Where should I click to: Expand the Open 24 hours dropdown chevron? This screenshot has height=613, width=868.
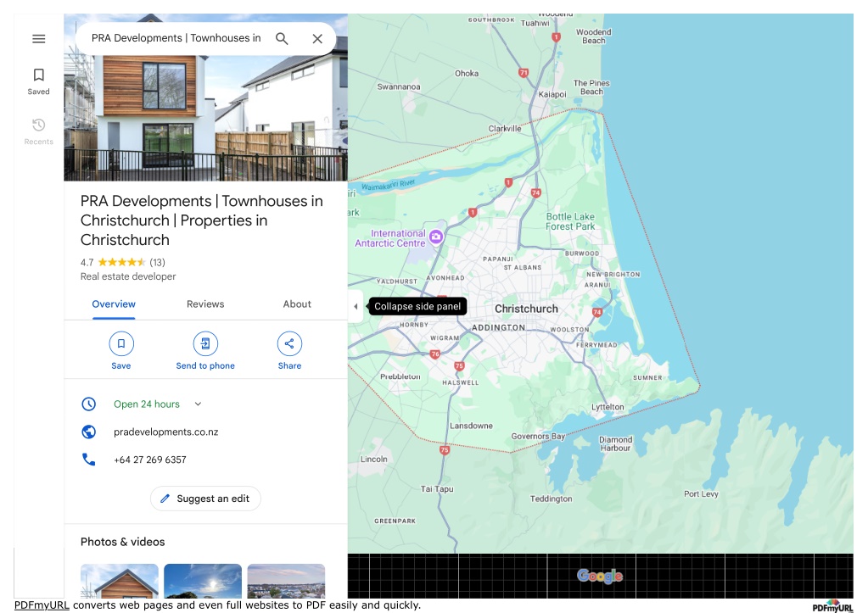(x=198, y=404)
